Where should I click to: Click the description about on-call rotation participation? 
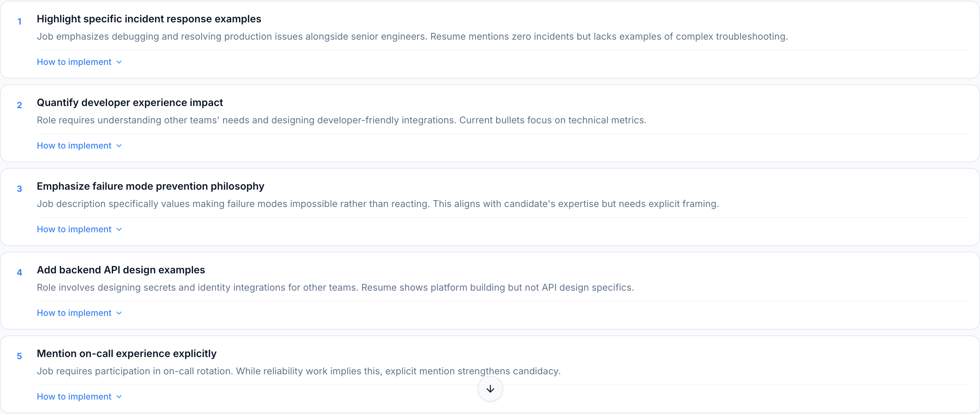(x=299, y=371)
